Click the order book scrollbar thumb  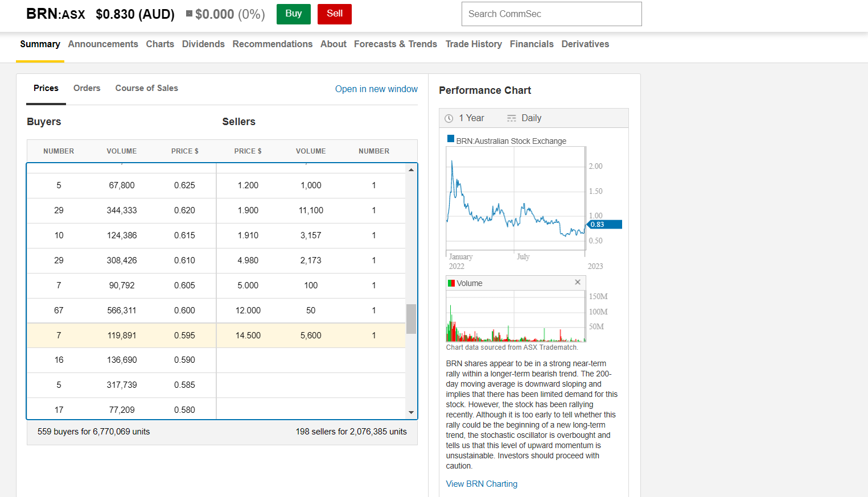411,319
